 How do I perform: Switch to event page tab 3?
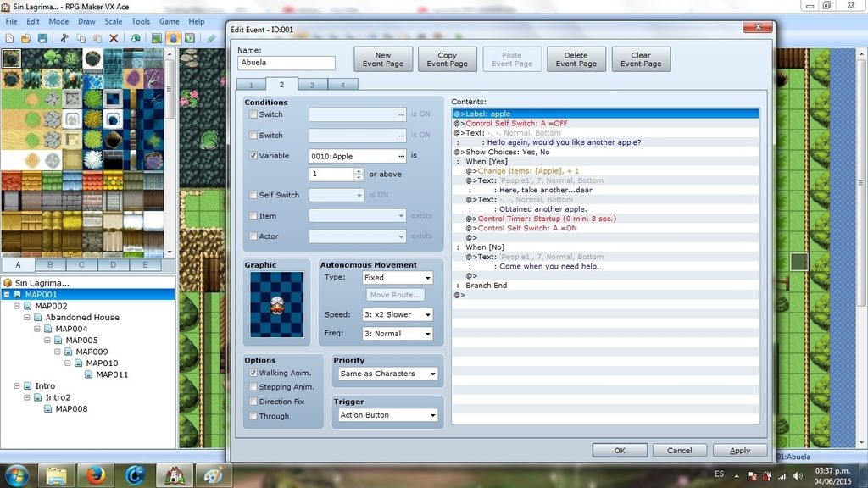(x=312, y=85)
